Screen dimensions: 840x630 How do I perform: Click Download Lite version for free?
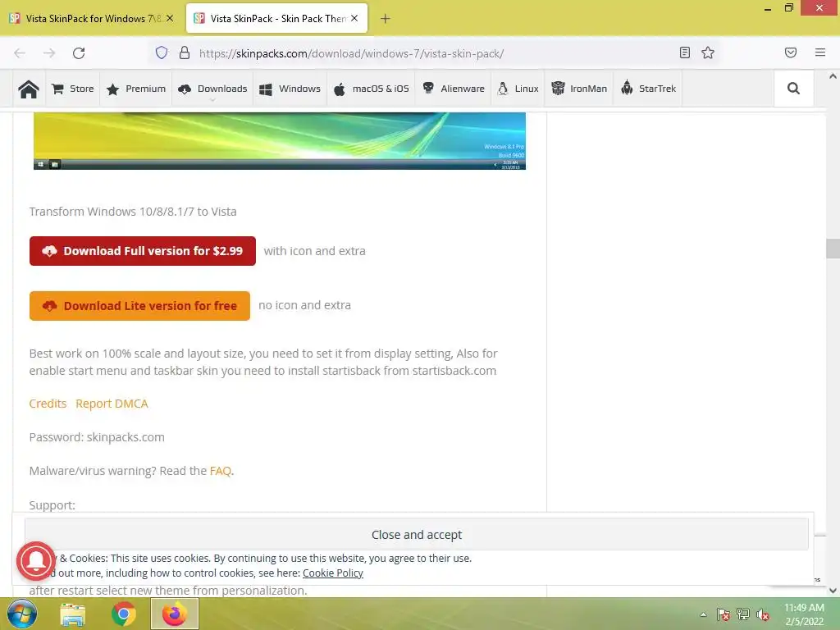point(139,306)
